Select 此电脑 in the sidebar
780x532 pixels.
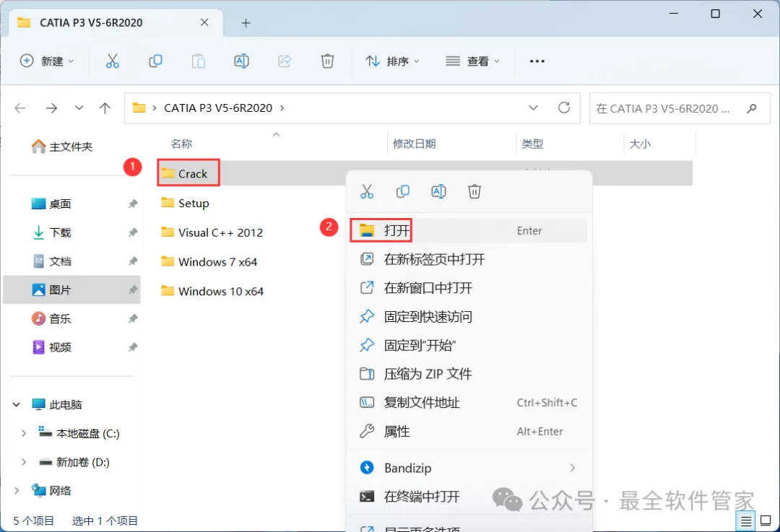point(57,405)
